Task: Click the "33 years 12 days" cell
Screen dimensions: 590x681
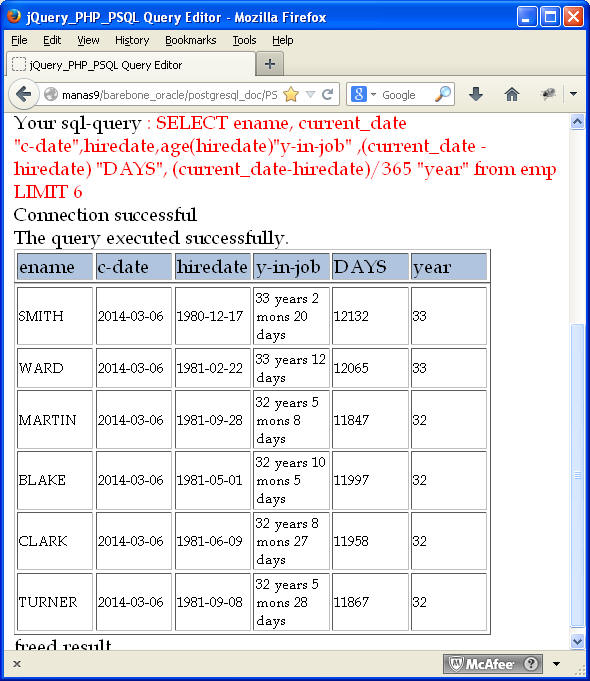Action: 292,368
